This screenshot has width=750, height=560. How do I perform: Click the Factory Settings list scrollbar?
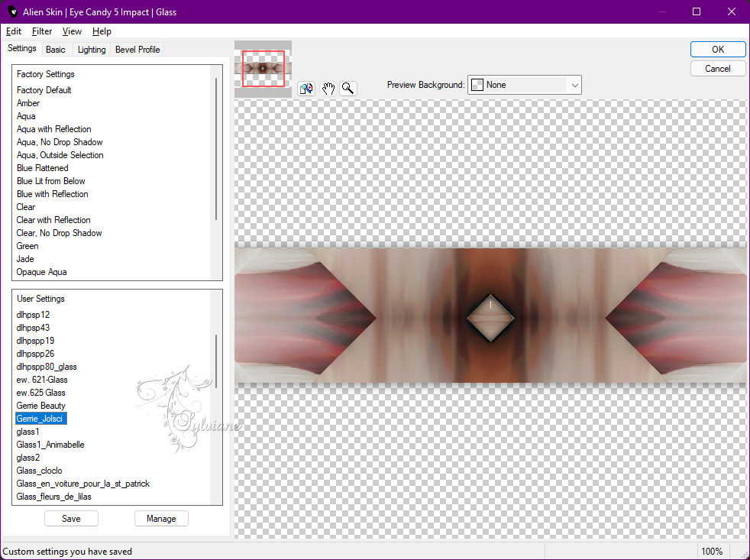tap(216, 149)
